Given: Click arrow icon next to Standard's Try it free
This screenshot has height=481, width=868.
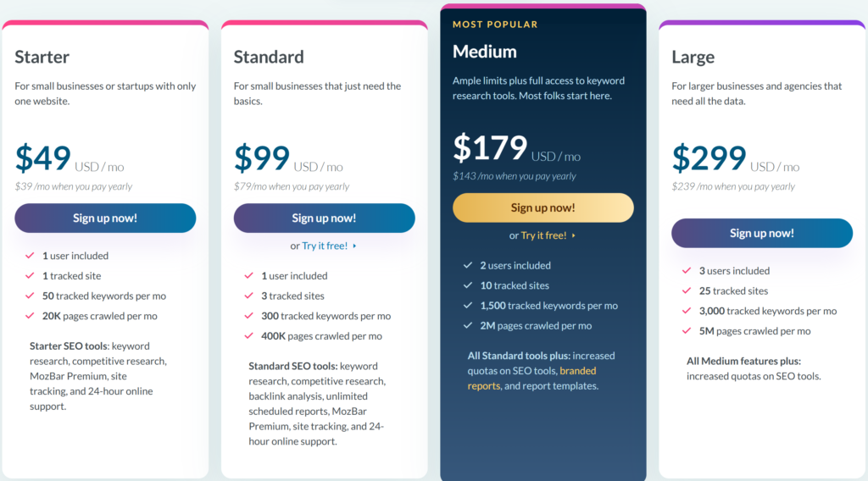Looking at the screenshot, I should [x=354, y=246].
